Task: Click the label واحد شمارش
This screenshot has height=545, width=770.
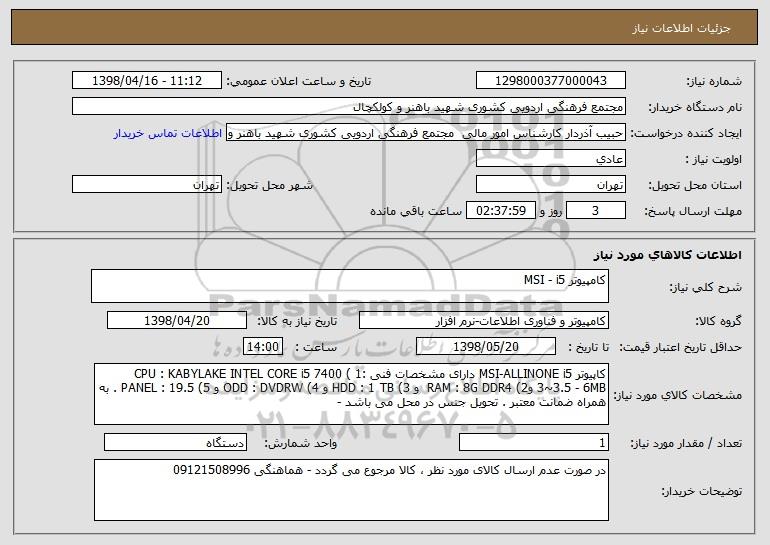Action: point(301,443)
